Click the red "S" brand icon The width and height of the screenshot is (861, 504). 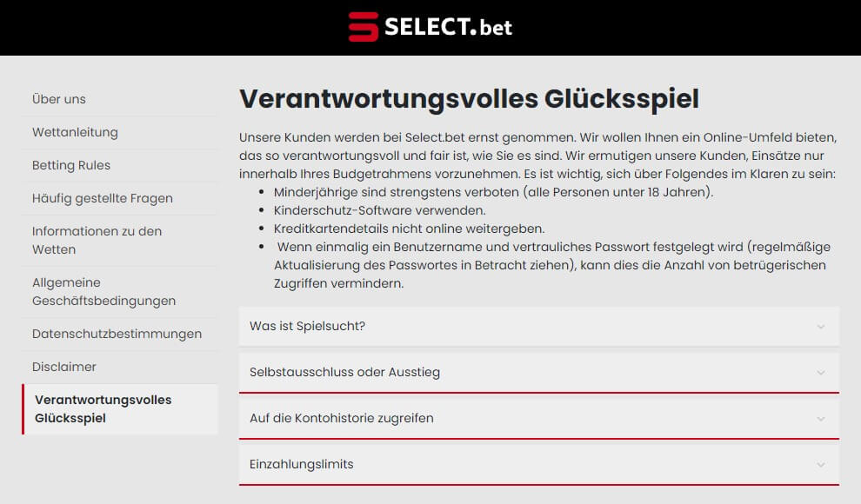coord(362,27)
